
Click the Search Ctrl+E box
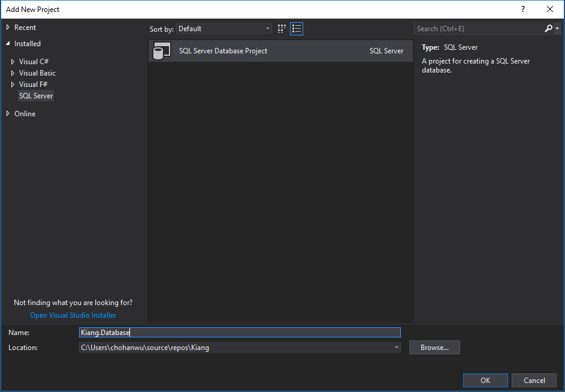tap(473, 28)
